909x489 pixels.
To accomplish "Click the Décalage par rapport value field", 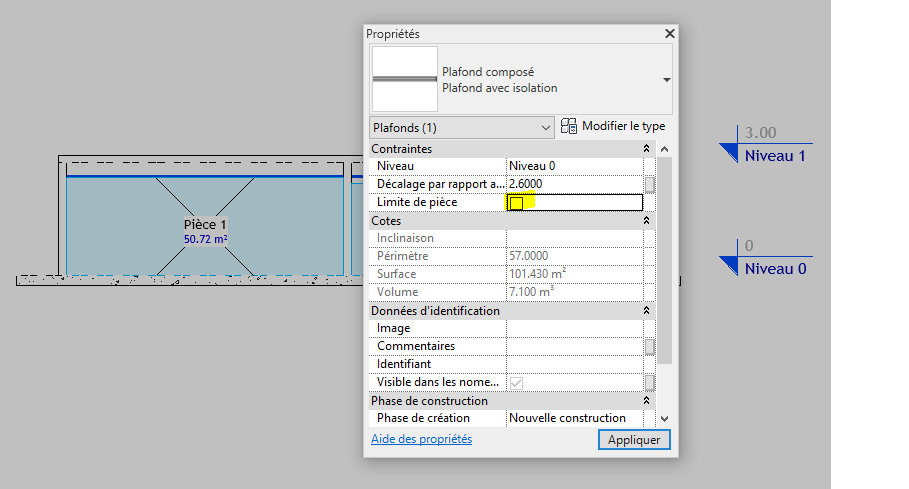I will click(574, 185).
